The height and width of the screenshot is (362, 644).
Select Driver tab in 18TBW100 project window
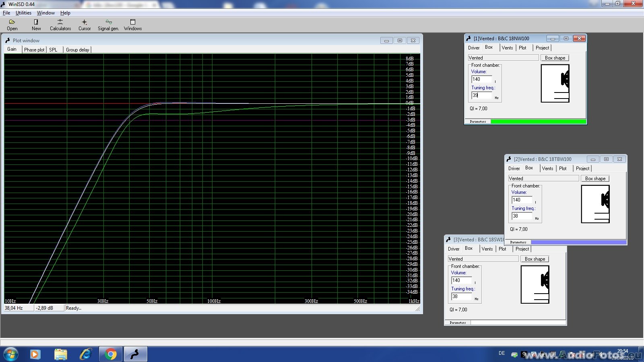point(514,169)
